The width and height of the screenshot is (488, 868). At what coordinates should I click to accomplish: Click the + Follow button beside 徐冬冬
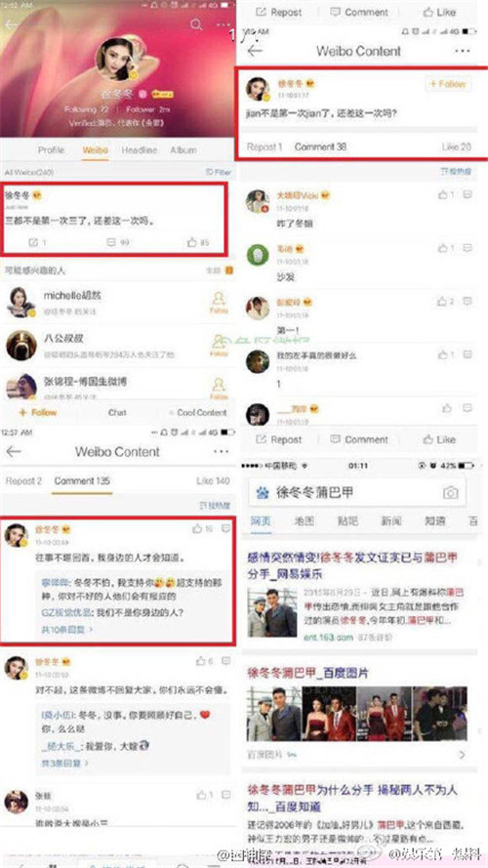click(x=448, y=84)
